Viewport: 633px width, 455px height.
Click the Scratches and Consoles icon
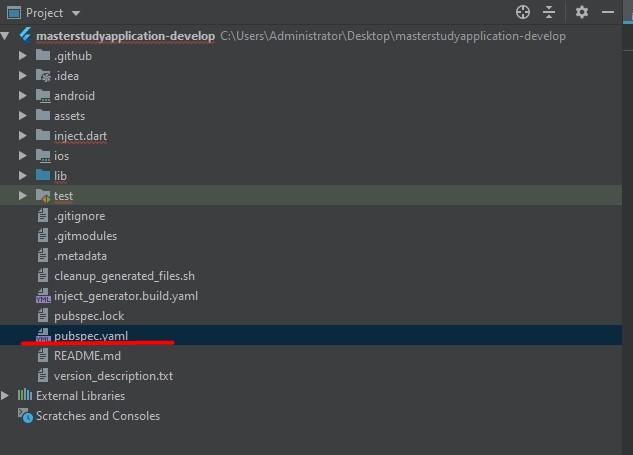24,416
